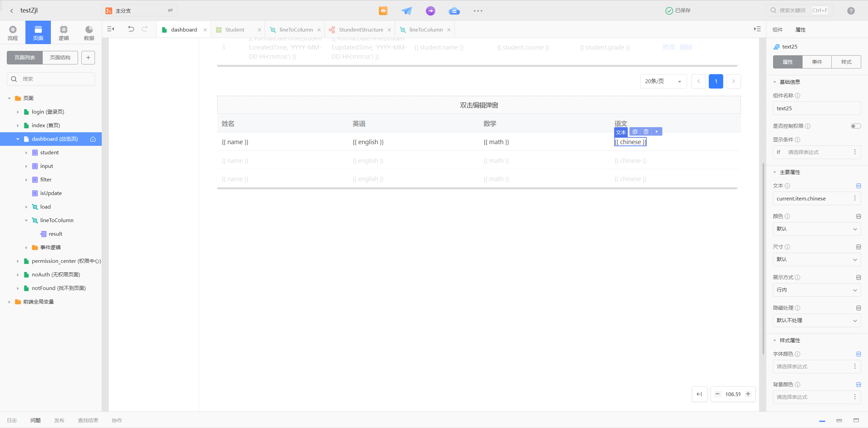
Task: Click the 背景颜色 expression field
Action: 817,397
